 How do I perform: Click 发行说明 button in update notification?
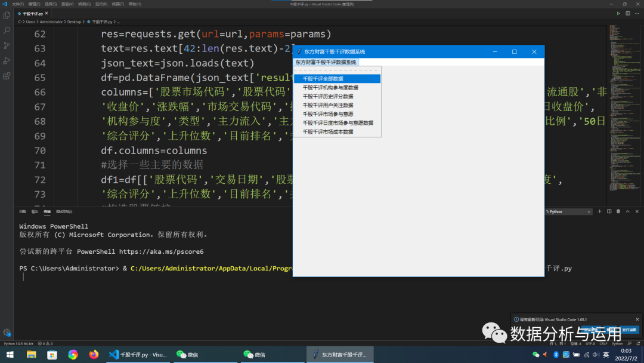point(629,330)
